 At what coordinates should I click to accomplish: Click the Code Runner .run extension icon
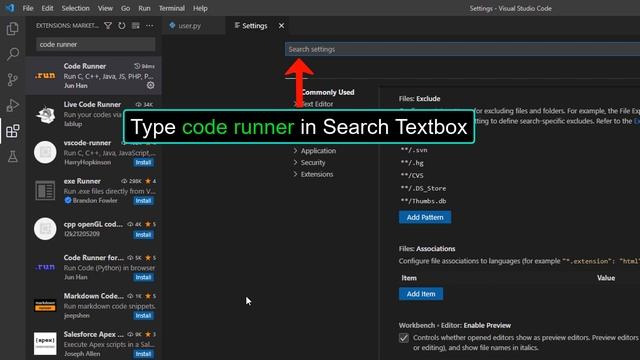[45, 76]
